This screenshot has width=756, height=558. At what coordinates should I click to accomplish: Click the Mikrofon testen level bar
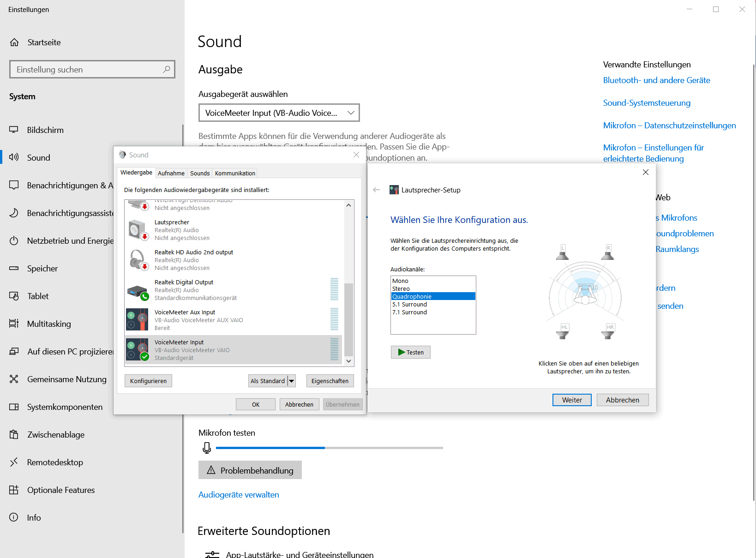coord(330,448)
